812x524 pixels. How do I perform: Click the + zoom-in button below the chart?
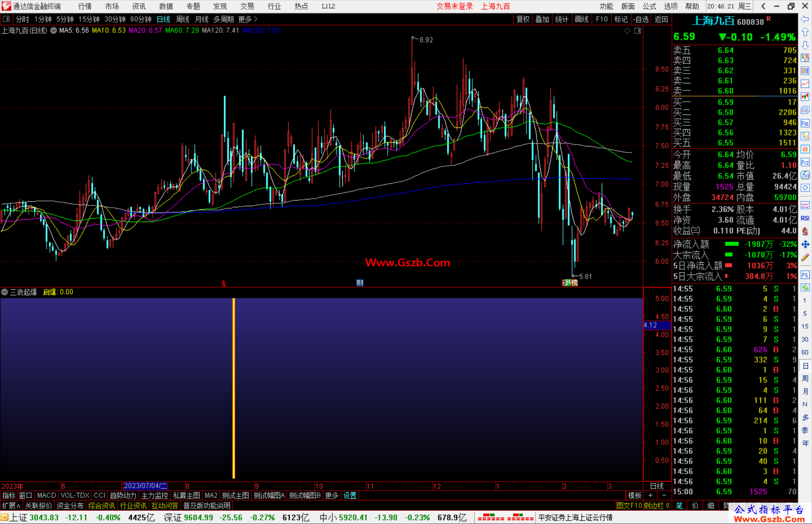650,495
